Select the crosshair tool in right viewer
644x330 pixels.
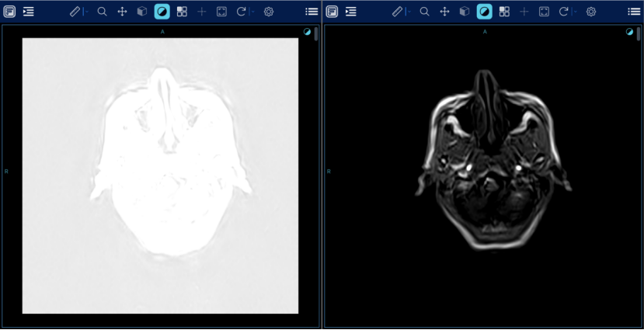pos(524,12)
